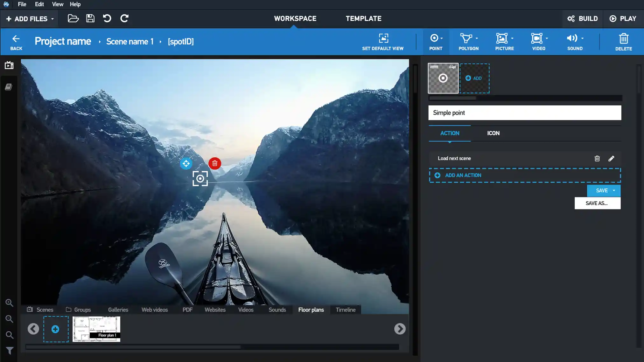644x362 pixels.
Task: Click the Back navigation button
Action: pyautogui.click(x=16, y=42)
